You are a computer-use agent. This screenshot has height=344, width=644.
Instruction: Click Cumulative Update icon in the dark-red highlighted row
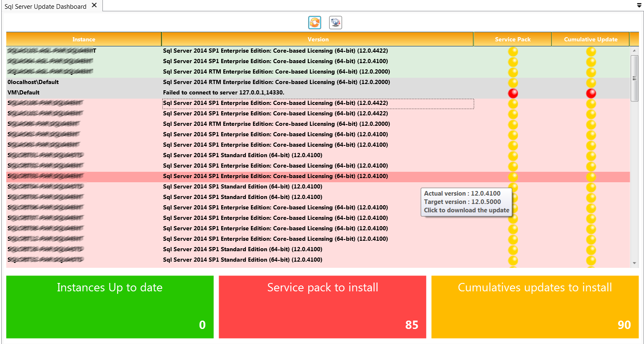tap(591, 177)
